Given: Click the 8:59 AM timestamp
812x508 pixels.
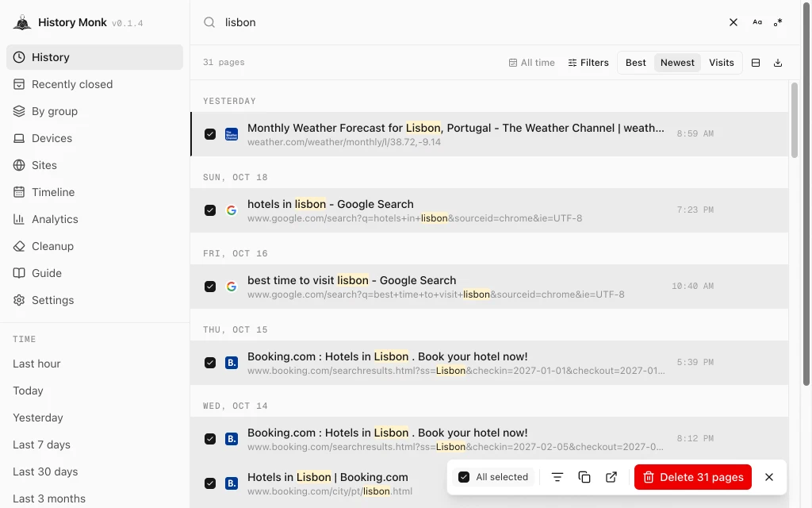Looking at the screenshot, I should [695, 133].
